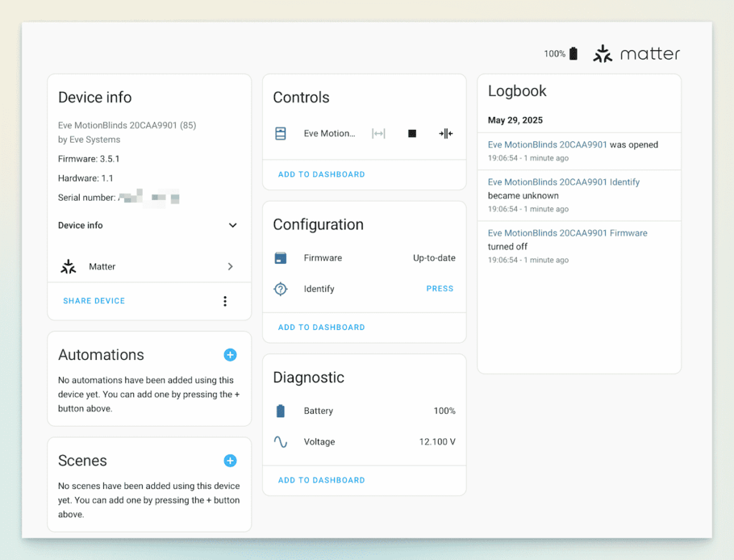
Task: Create a scene using the plus button
Action: (x=230, y=460)
